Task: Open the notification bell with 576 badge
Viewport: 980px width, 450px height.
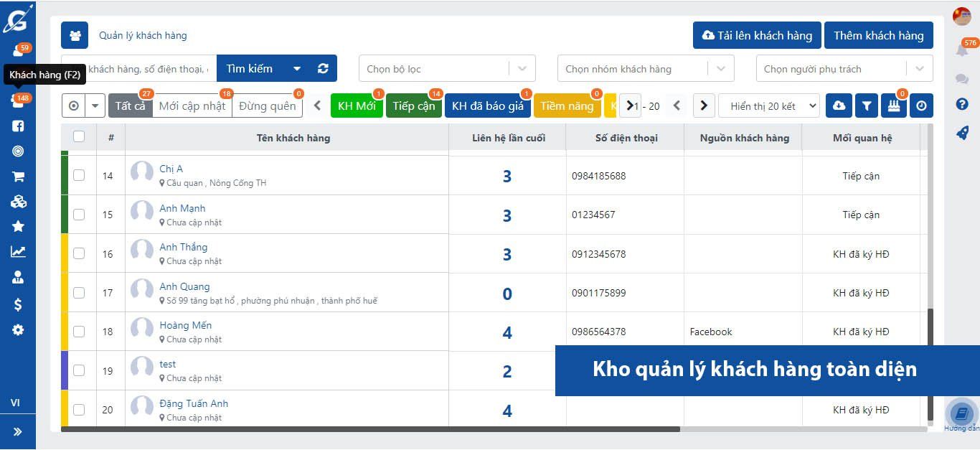Action: tap(961, 50)
